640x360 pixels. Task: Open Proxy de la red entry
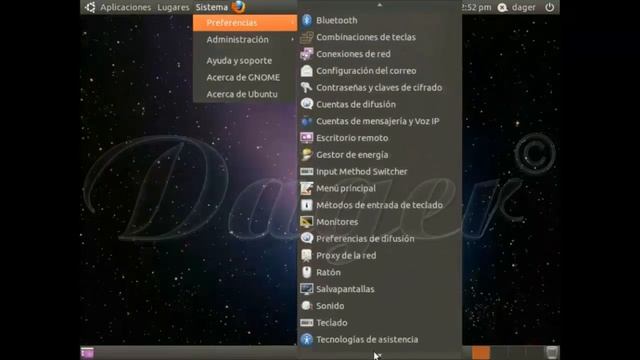pyautogui.click(x=379, y=256)
